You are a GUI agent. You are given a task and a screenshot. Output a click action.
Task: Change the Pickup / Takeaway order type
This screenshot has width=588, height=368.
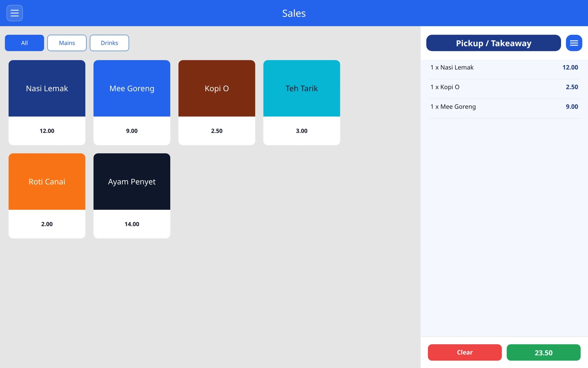pyautogui.click(x=493, y=43)
